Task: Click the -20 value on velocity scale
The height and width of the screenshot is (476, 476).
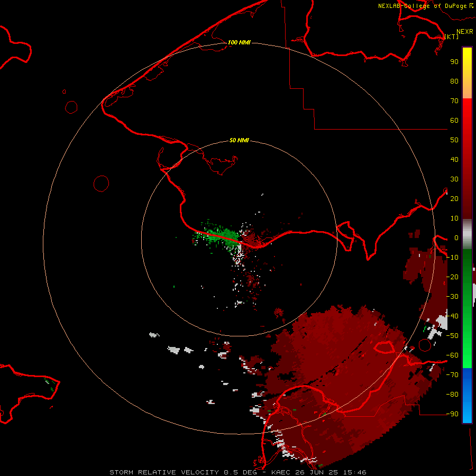Action: [452, 277]
